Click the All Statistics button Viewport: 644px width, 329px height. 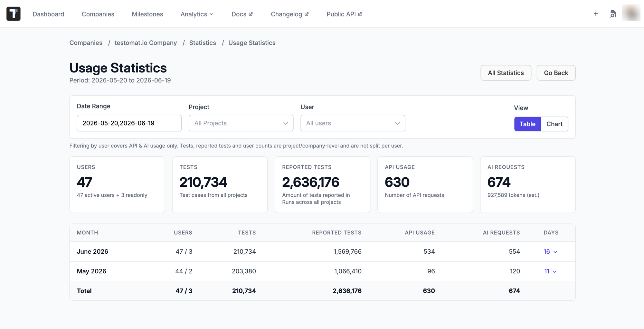click(506, 73)
